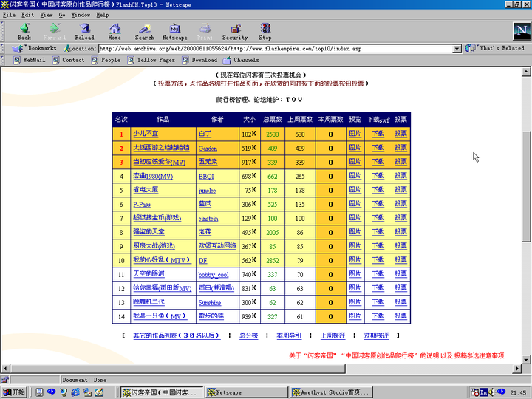Go to the Home page
Image resolution: width=532 pixels, height=399 pixels.
click(115, 31)
